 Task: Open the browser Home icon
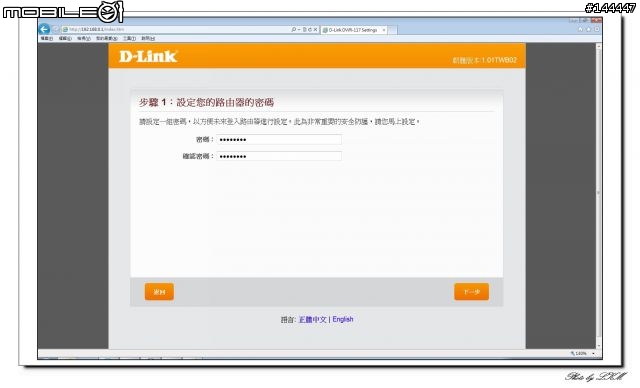580,29
